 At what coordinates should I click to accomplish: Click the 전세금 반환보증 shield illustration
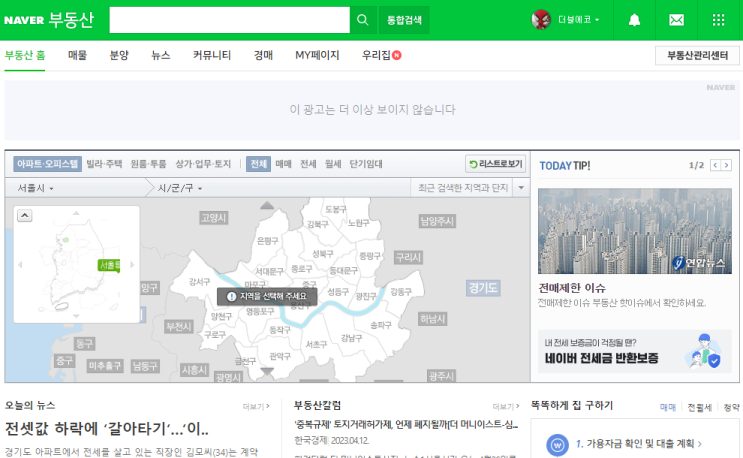click(x=703, y=351)
